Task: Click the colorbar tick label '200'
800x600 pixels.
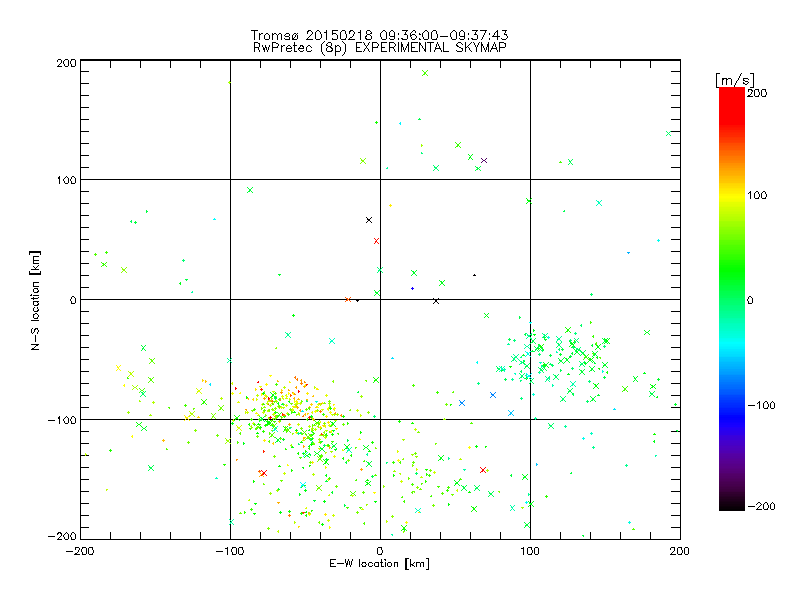Action: point(757,93)
